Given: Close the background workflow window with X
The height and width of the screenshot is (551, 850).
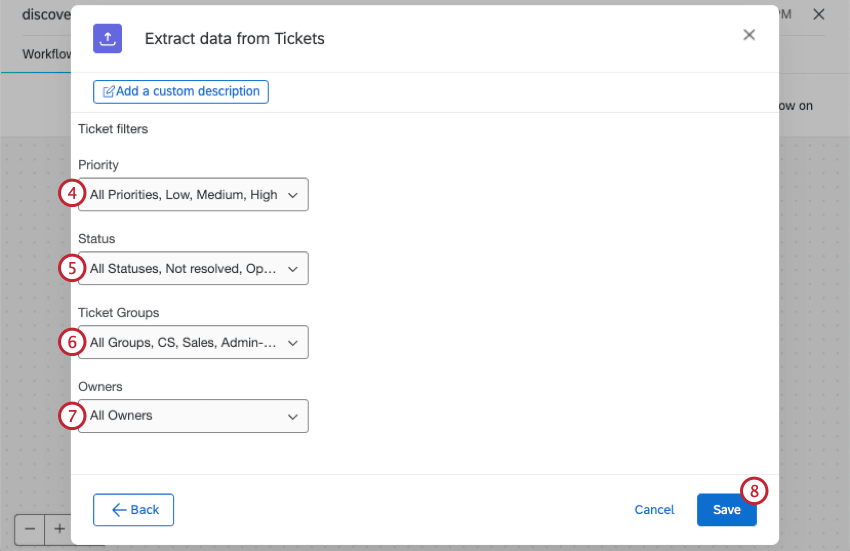Looking at the screenshot, I should pos(818,14).
